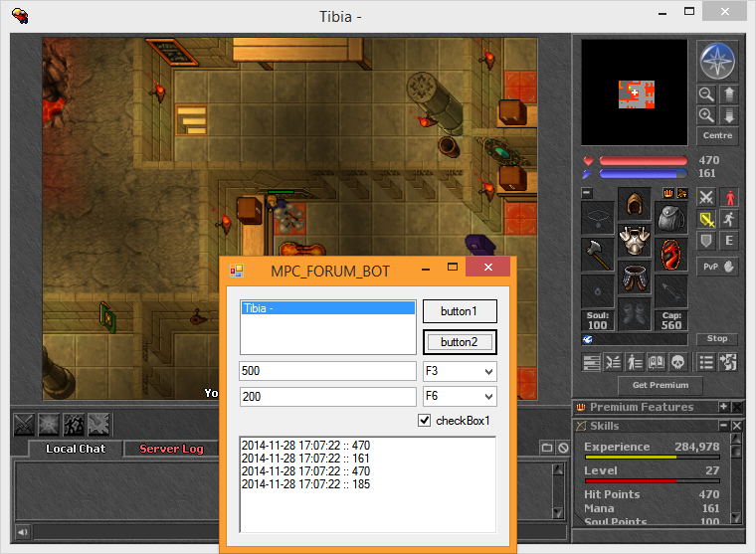Screen dimensions: 756x554
Task: Click the plate armor slot
Action: pos(634,240)
